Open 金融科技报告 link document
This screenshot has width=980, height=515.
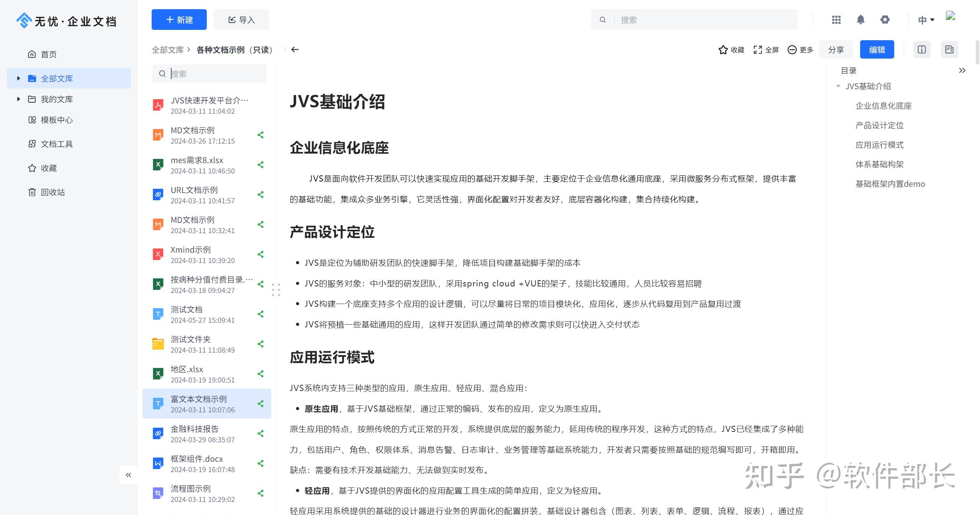[x=207, y=433]
